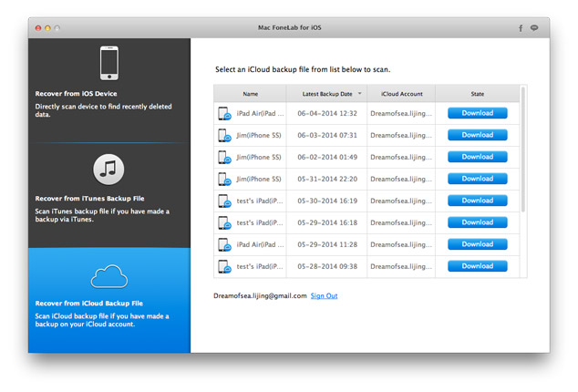This screenshot has width=578, height=392.
Task: Select the date 06-02-2014 01:49 cell
Action: click(327, 157)
